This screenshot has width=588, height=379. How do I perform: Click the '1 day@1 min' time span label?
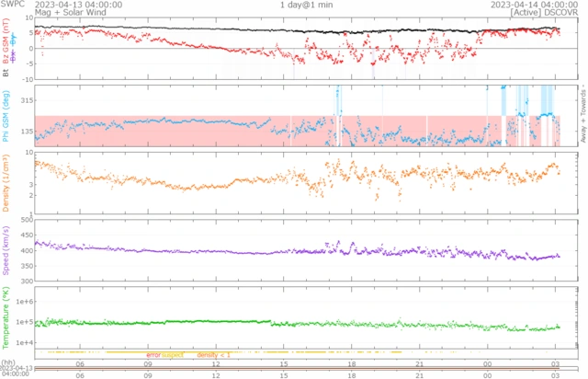tap(306, 5)
